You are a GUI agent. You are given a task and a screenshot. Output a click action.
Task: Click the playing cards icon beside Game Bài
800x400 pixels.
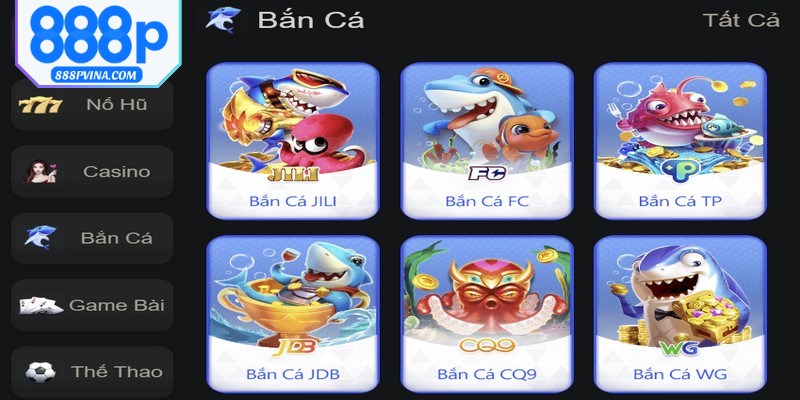[41, 305]
